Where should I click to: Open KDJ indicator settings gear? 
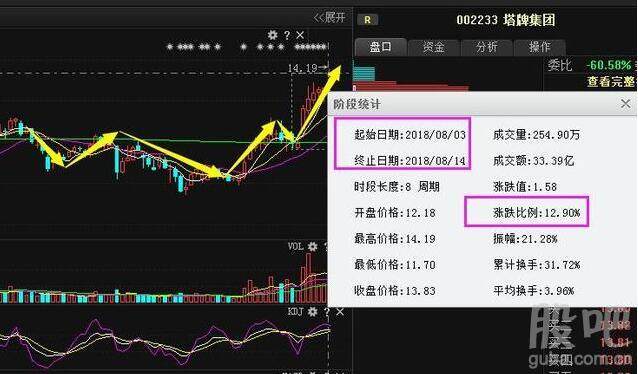(312, 312)
